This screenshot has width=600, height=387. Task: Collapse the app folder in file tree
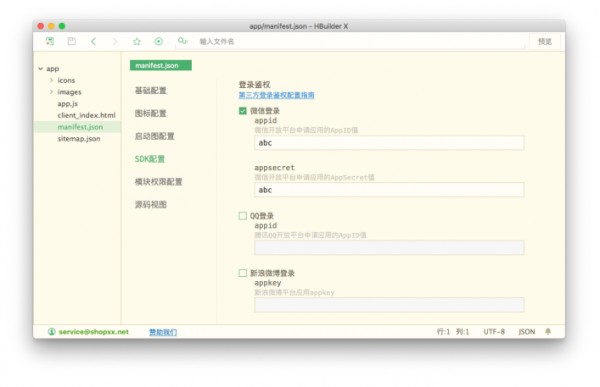41,69
